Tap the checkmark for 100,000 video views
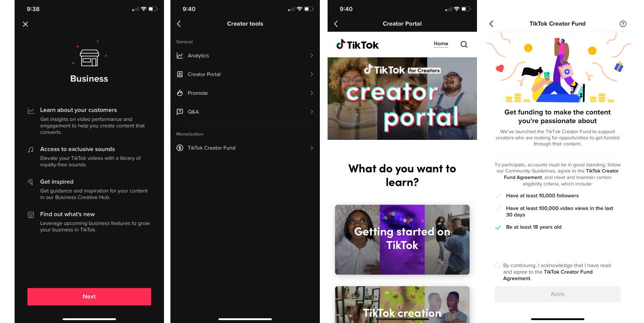Image resolution: width=644 pixels, height=323 pixels. (x=498, y=209)
